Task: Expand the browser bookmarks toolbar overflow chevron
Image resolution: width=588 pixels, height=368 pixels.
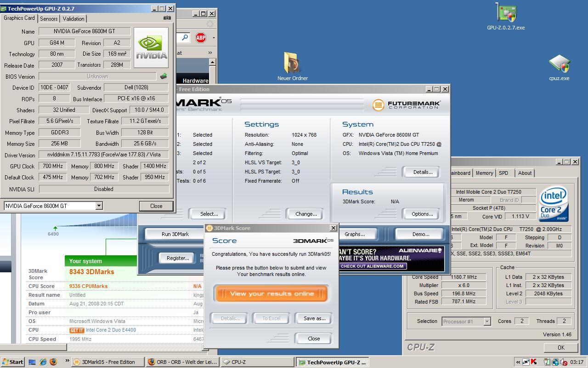Action: tap(210, 52)
